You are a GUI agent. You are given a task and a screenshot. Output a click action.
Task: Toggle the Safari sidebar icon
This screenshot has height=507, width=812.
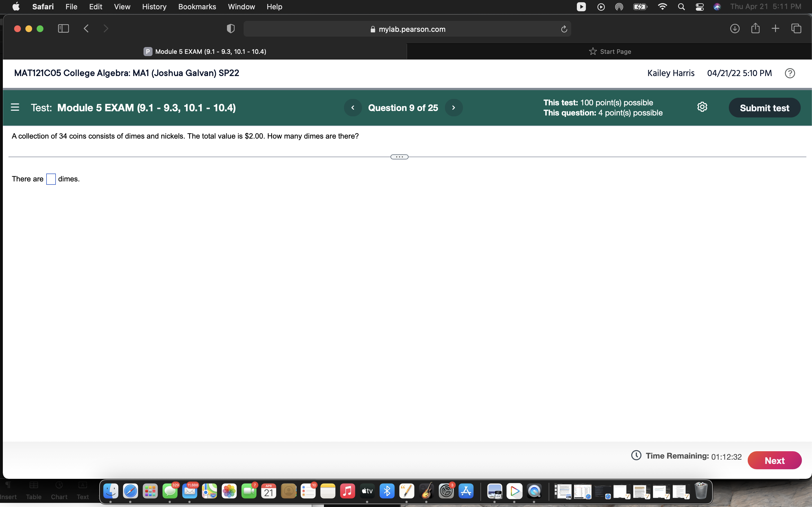point(63,28)
